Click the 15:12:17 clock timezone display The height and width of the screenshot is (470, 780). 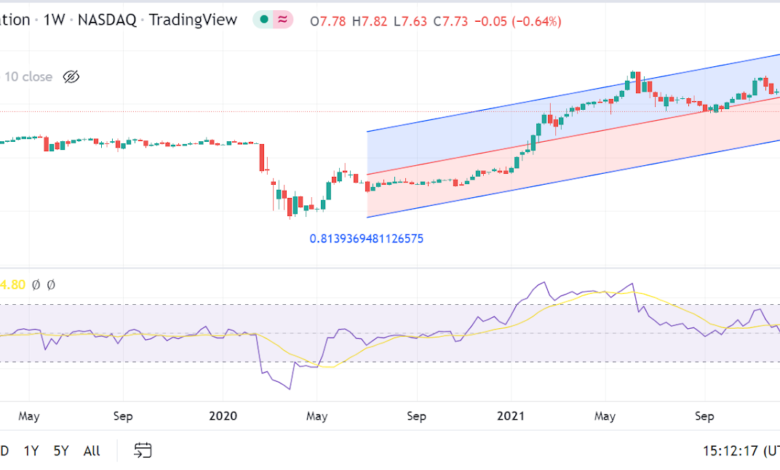[733, 451]
